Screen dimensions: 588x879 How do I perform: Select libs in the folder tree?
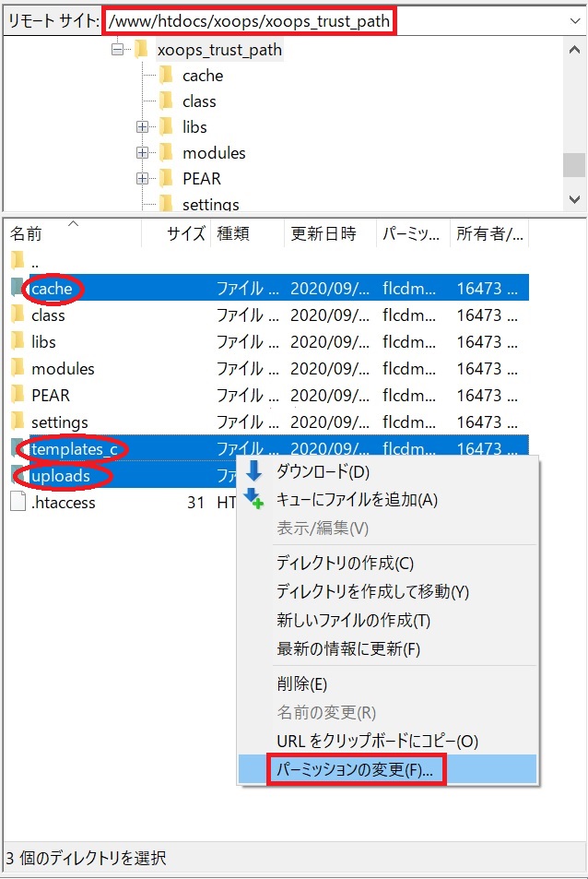coord(194,127)
